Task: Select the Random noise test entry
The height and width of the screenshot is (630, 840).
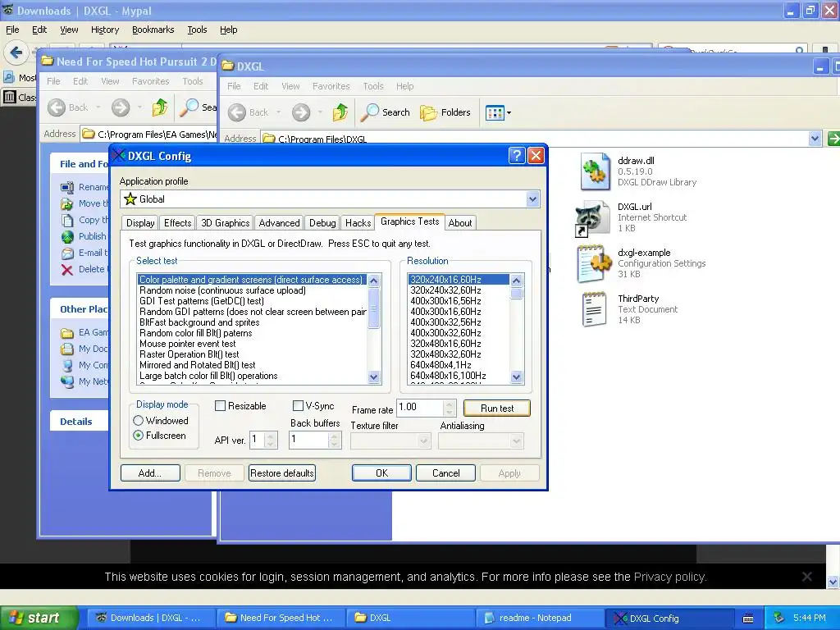Action: pos(252,290)
